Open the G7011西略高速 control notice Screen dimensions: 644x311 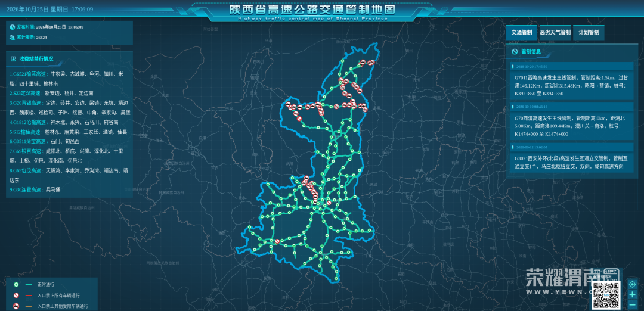(571, 85)
